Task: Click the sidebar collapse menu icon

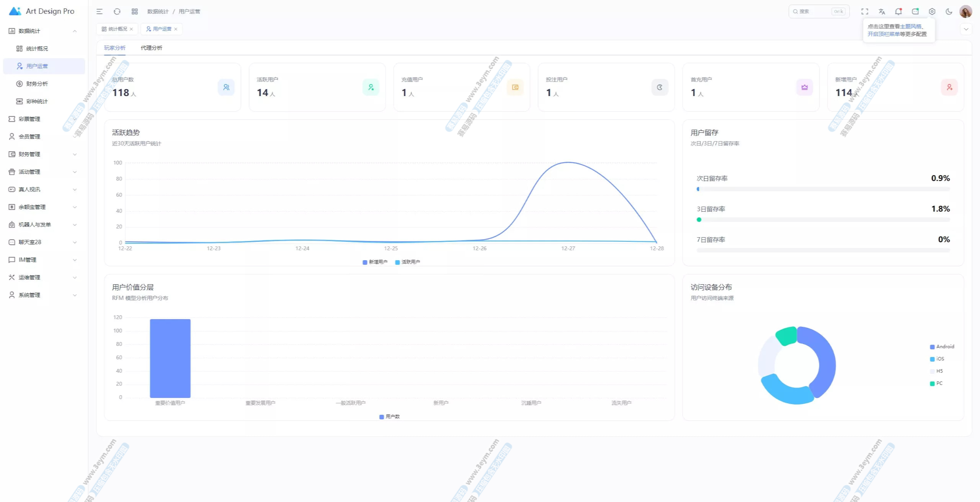Action: 100,11
